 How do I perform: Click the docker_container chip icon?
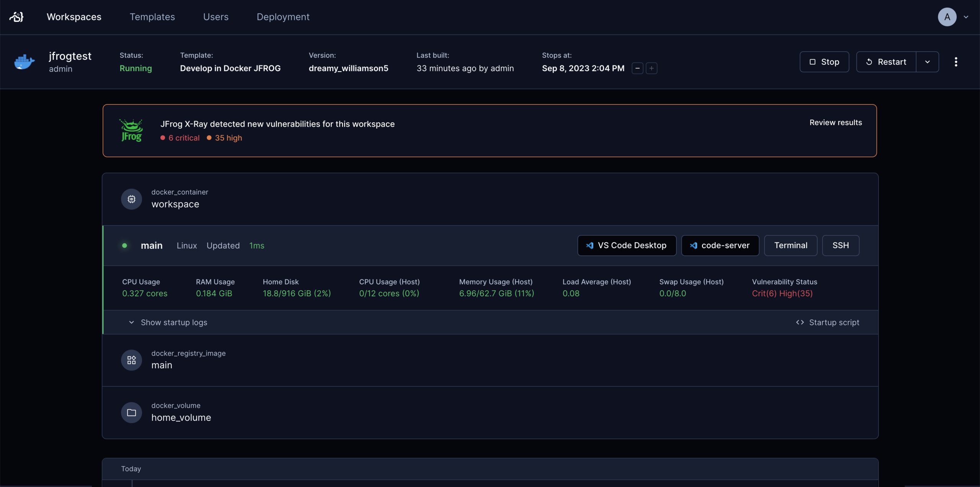click(131, 199)
